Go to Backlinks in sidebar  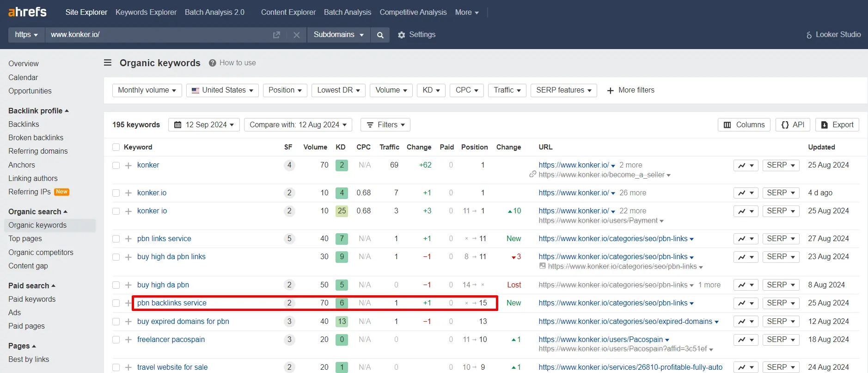pyautogui.click(x=24, y=124)
